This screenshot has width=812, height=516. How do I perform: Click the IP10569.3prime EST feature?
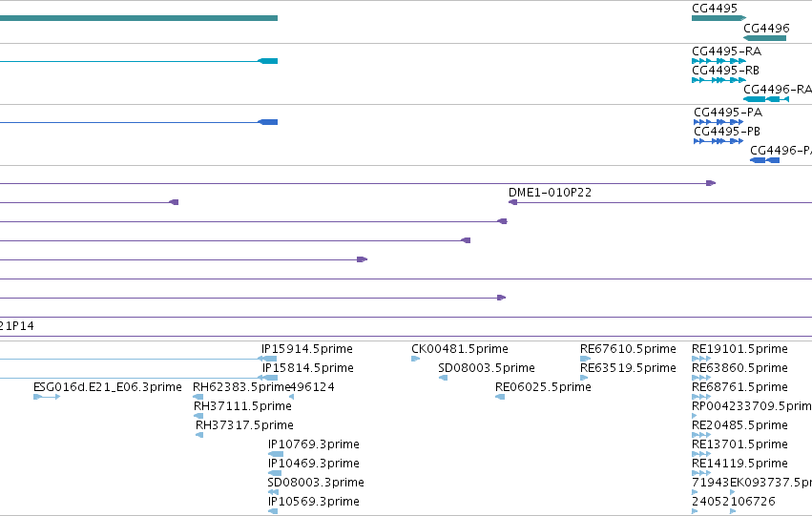[x=273, y=511]
